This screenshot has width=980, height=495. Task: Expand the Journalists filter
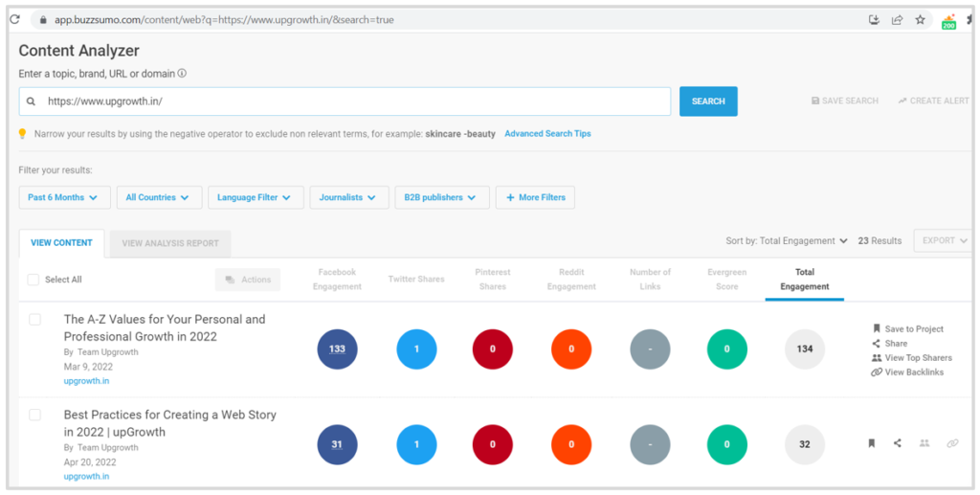point(349,197)
